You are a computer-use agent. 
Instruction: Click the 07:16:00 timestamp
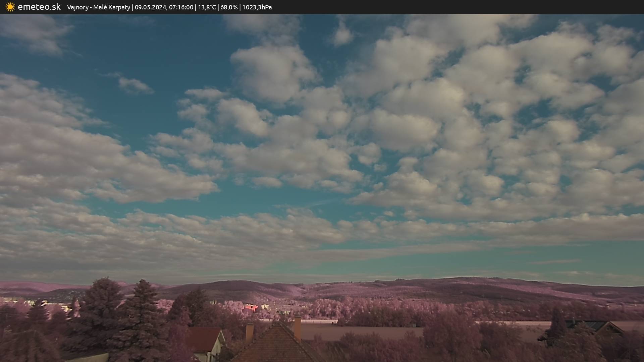point(181,7)
